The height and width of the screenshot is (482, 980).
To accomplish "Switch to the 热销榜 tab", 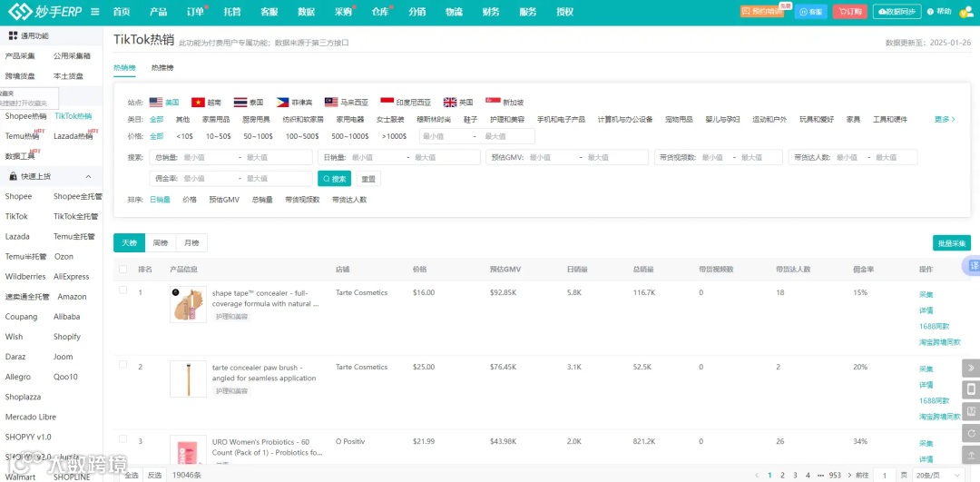I will click(124, 67).
